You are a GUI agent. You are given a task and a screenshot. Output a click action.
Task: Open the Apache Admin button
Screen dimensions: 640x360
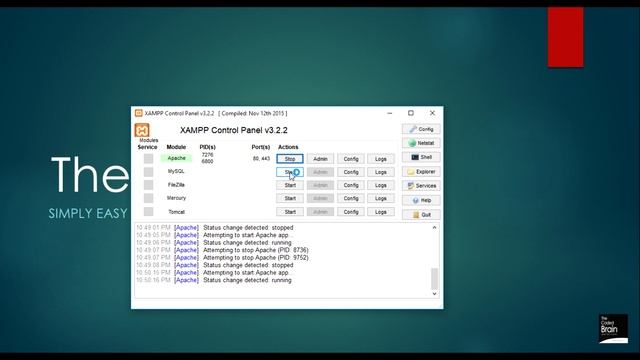click(x=320, y=159)
